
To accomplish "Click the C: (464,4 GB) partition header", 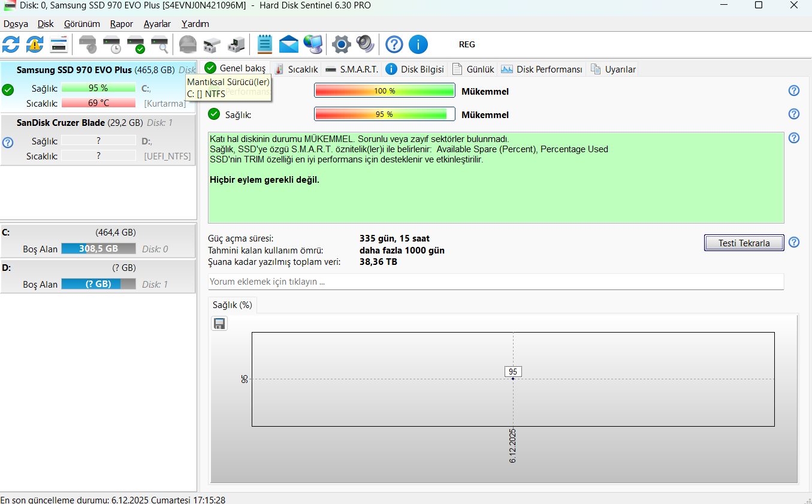I will pos(98,232).
